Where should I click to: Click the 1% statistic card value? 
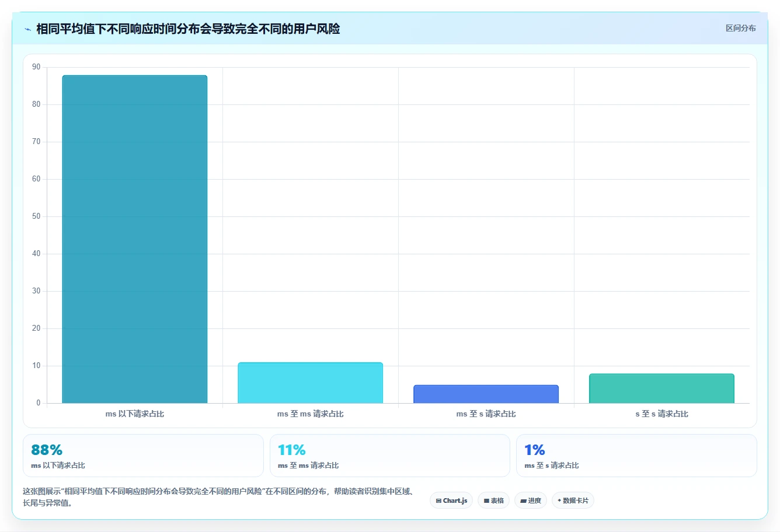click(x=535, y=450)
